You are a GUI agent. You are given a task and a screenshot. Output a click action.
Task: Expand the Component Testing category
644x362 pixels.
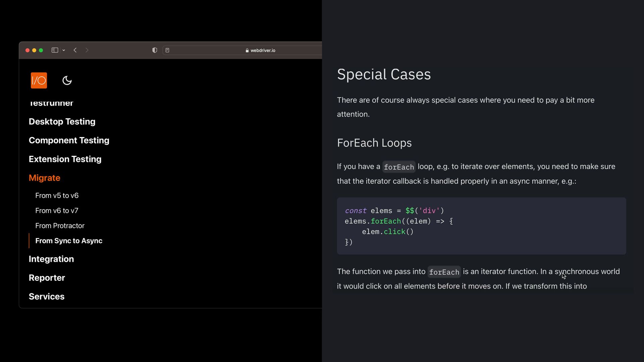(x=69, y=140)
